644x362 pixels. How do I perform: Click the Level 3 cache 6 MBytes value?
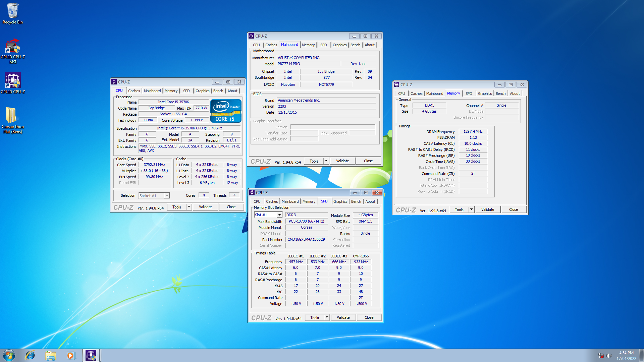207,183
